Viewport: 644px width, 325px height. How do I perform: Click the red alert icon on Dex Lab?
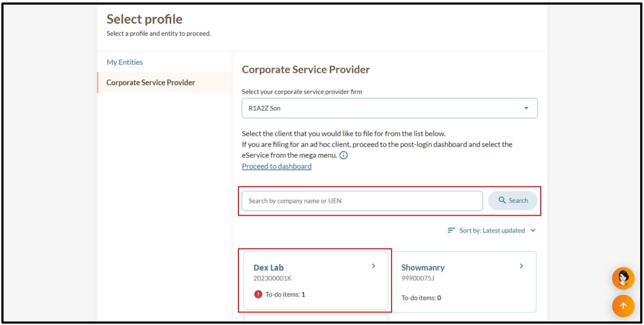(x=258, y=294)
